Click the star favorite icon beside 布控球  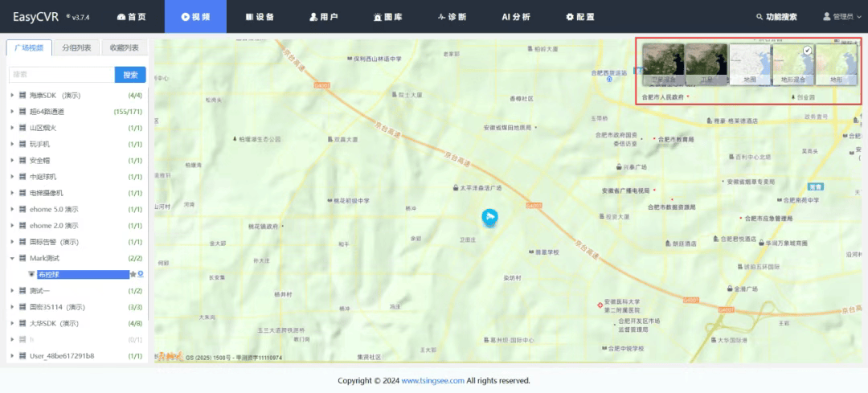point(133,274)
